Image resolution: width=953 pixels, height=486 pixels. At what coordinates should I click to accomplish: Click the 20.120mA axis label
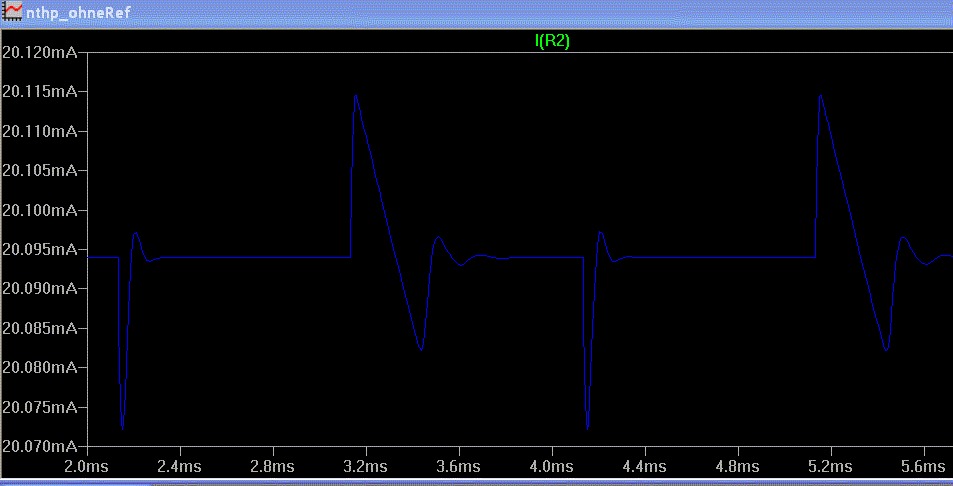(x=40, y=53)
